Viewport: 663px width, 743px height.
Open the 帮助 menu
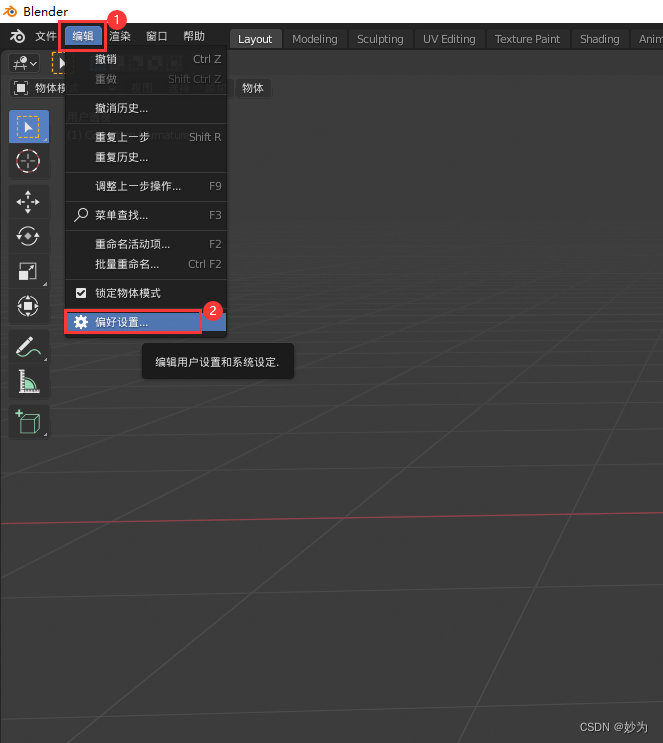194,36
